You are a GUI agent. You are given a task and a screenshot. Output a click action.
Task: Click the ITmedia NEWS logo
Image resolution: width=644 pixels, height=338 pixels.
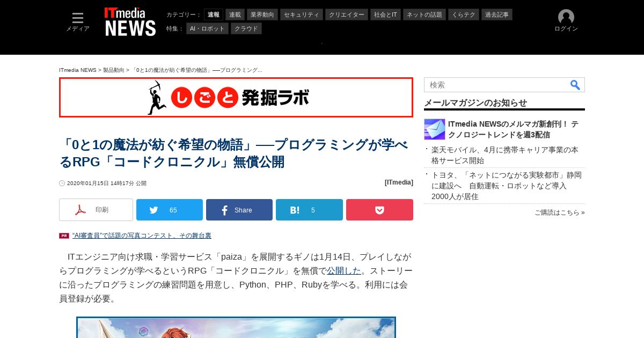(x=130, y=22)
